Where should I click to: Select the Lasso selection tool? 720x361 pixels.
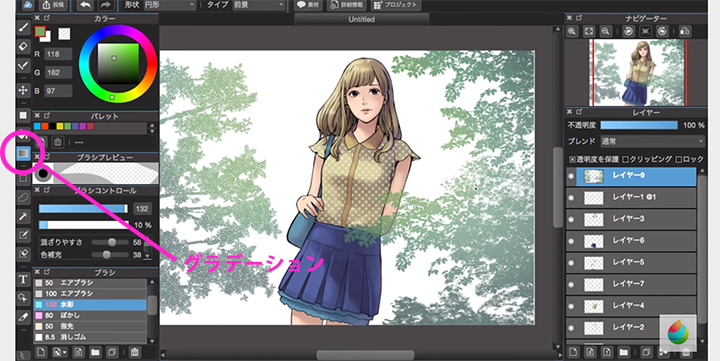pos(23,197)
